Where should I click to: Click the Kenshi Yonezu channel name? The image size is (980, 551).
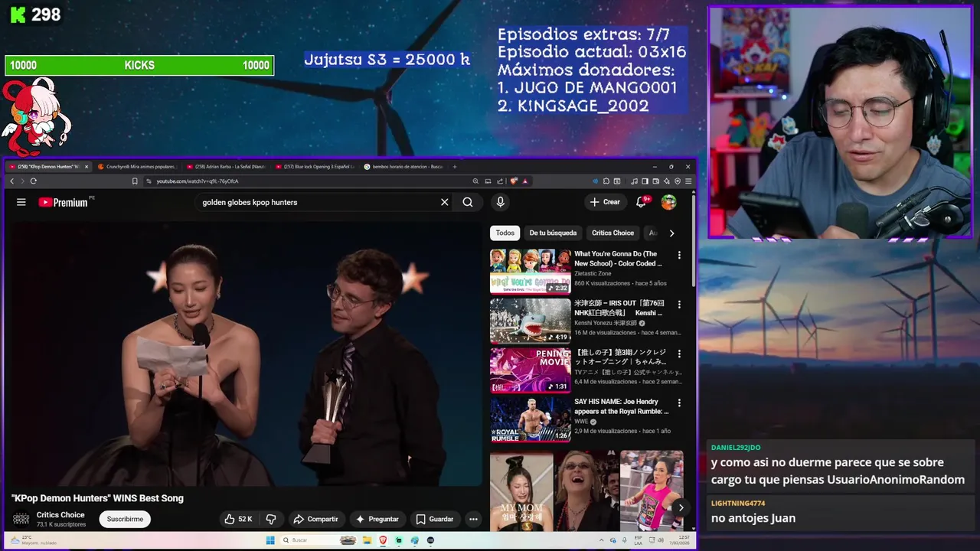605,323
